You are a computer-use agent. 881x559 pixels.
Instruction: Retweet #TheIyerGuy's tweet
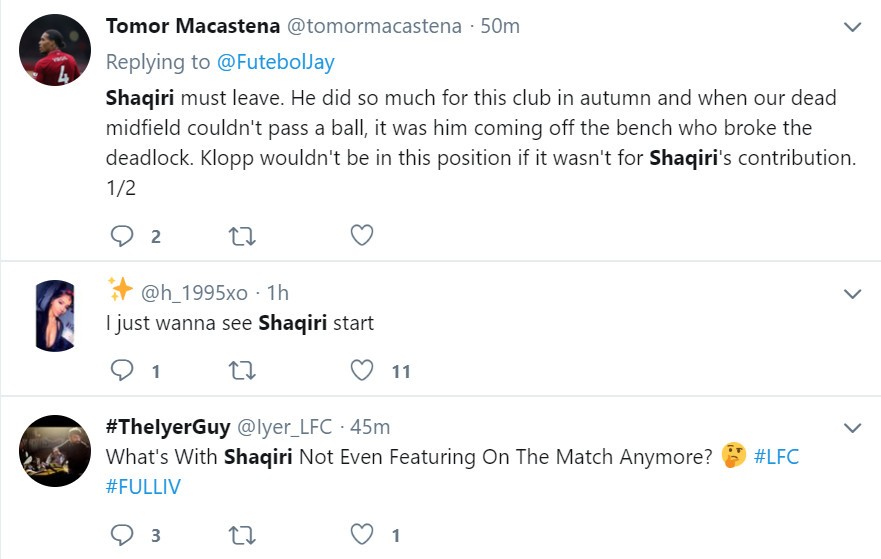pos(242,535)
